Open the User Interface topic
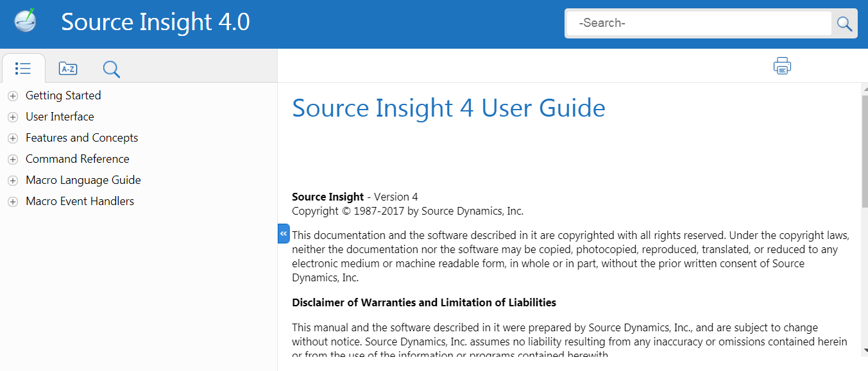Viewport: 868px width, 371px height. [60, 117]
